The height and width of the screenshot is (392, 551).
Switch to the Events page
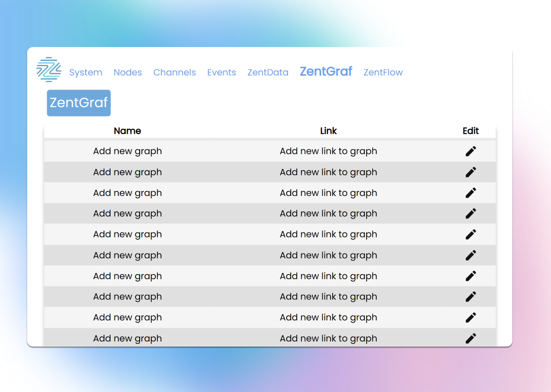coord(222,72)
